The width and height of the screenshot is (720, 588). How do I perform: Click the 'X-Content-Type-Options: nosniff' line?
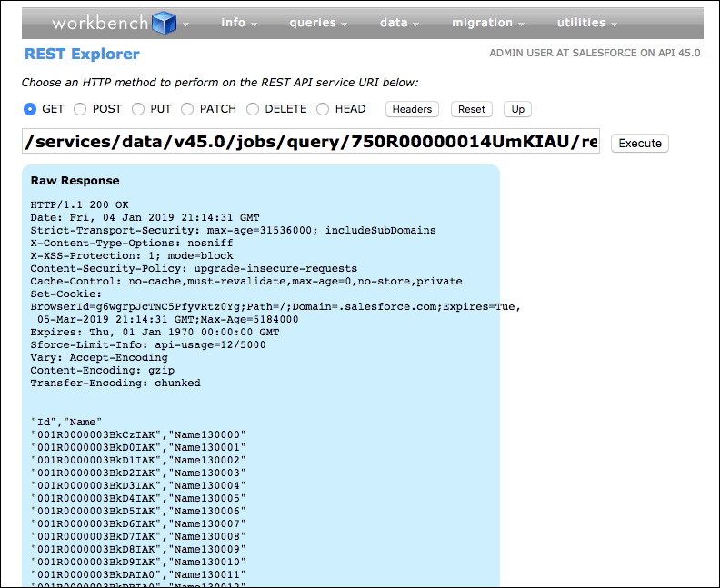click(132, 244)
